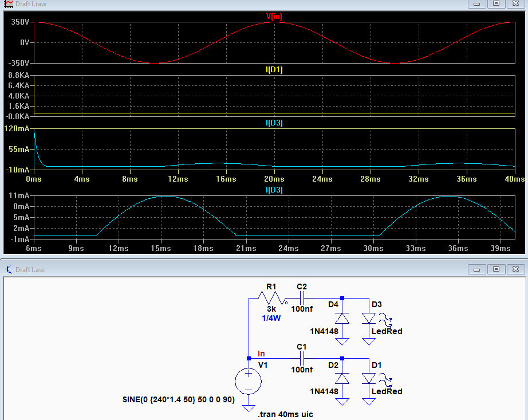Click the Draft1.raw waveform window icon
The width and height of the screenshot is (528, 420).
pos(9,4)
